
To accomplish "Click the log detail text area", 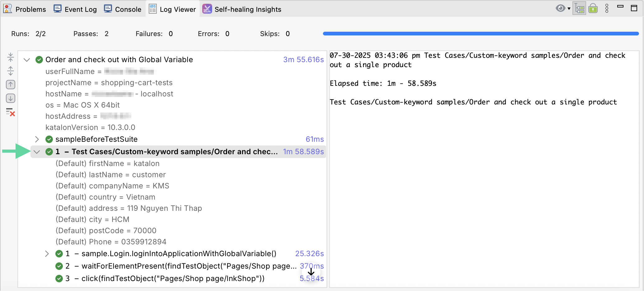I will coord(484,169).
